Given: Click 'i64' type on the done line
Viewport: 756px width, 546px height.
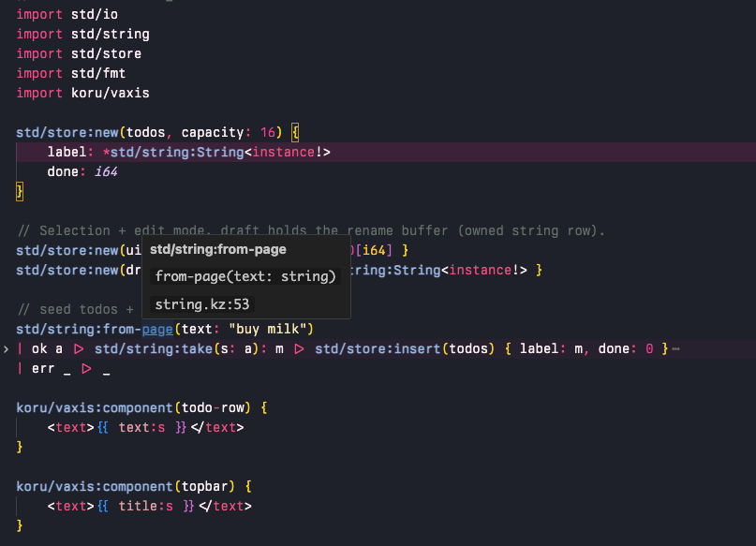Looking at the screenshot, I should click(106, 172).
